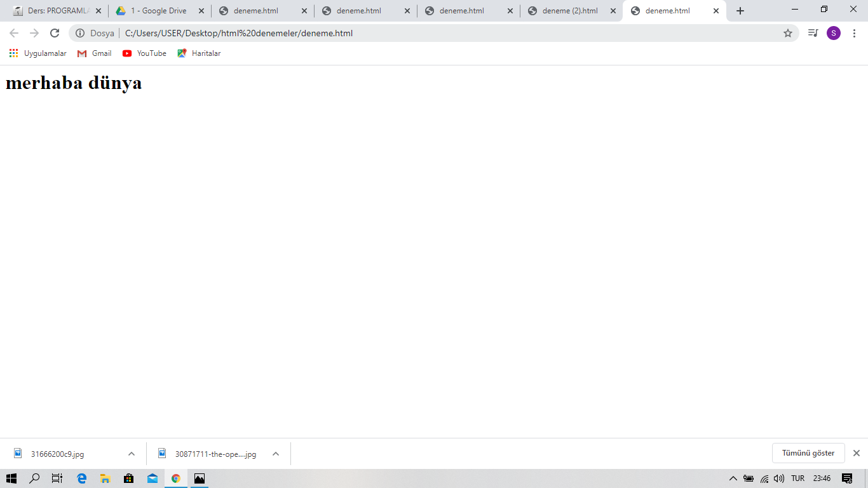Open Chrome from the Windows taskbar
This screenshot has width=868, height=488.
(176, 478)
